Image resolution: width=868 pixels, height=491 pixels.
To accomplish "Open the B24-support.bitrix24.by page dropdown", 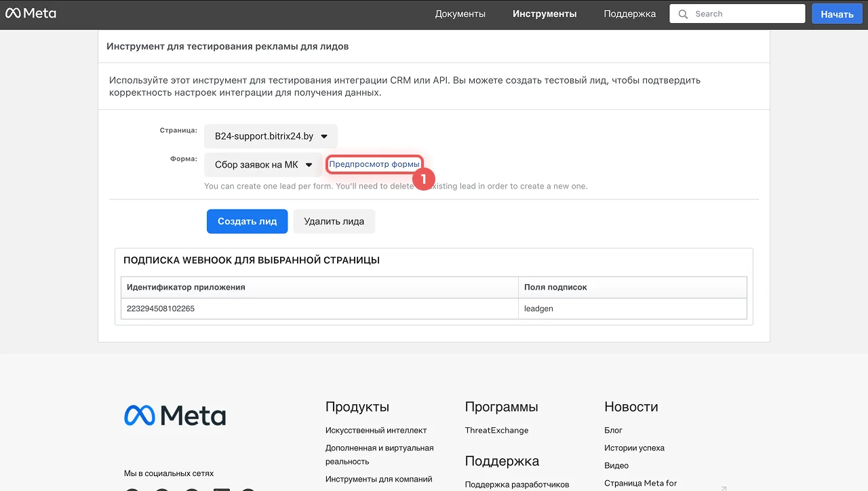I will click(271, 136).
